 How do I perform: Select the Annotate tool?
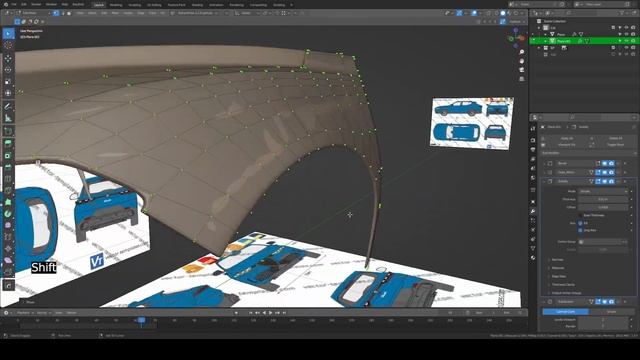[8, 107]
